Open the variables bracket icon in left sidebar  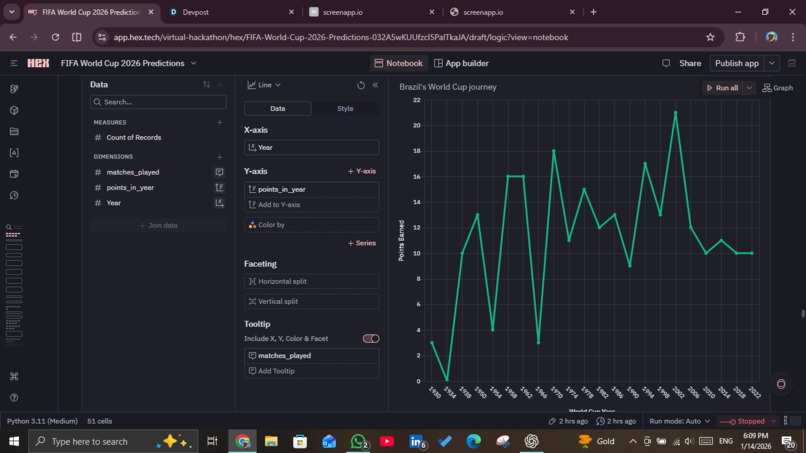14,153
